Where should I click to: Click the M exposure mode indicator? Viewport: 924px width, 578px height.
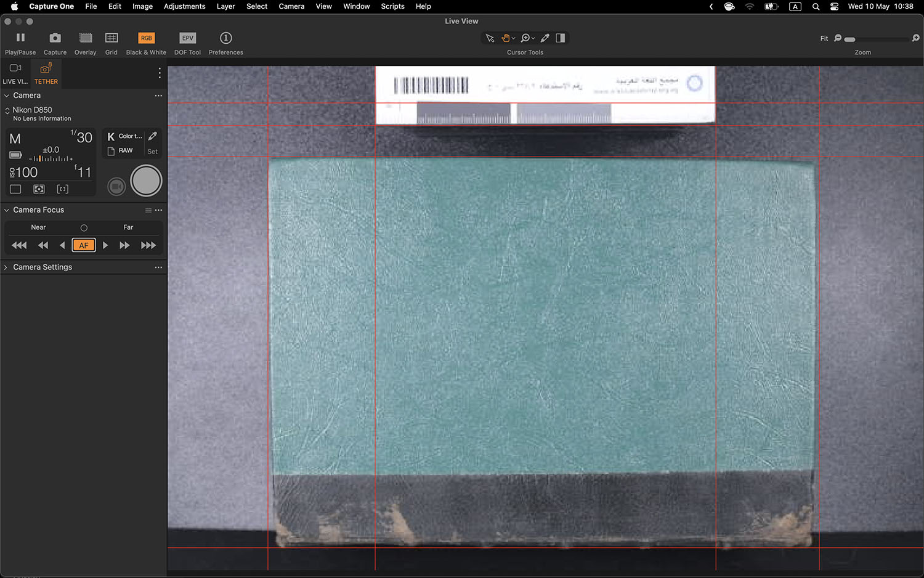[15, 139]
